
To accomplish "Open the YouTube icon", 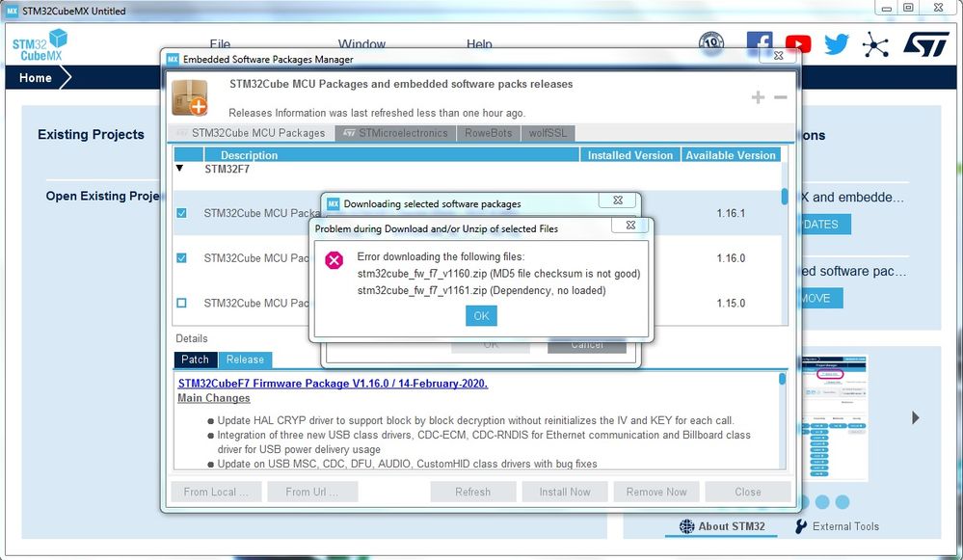I will pyautogui.click(x=798, y=44).
